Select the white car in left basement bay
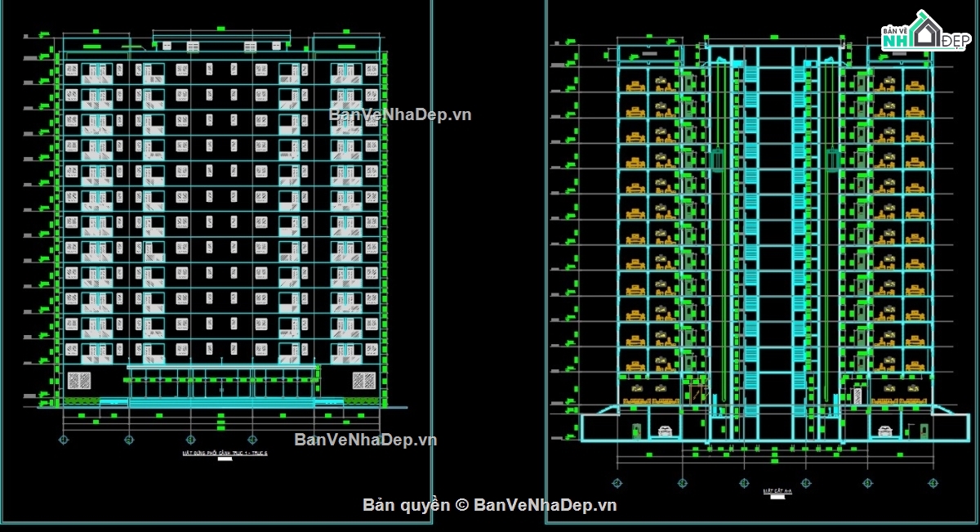This screenshot has width=980, height=532. (666, 430)
